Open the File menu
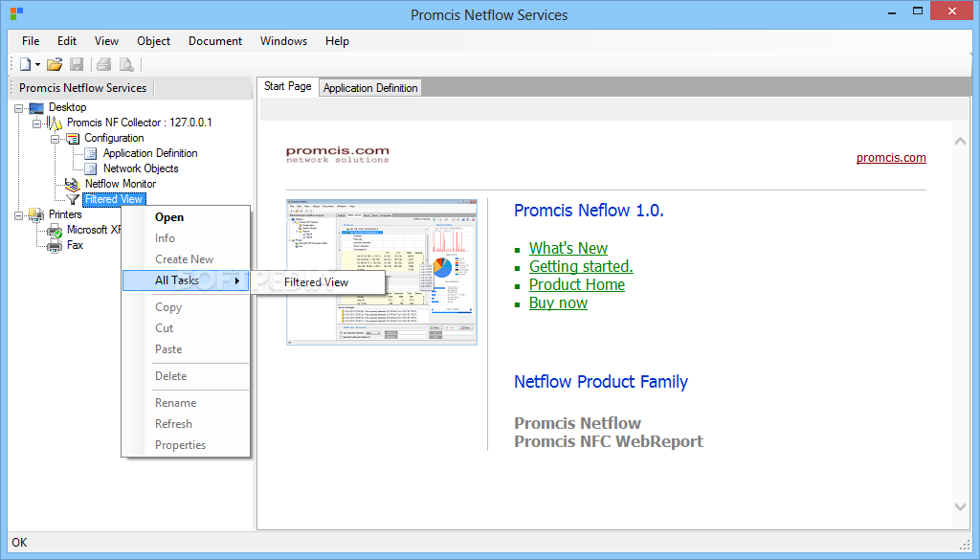The image size is (980, 560). tap(31, 40)
